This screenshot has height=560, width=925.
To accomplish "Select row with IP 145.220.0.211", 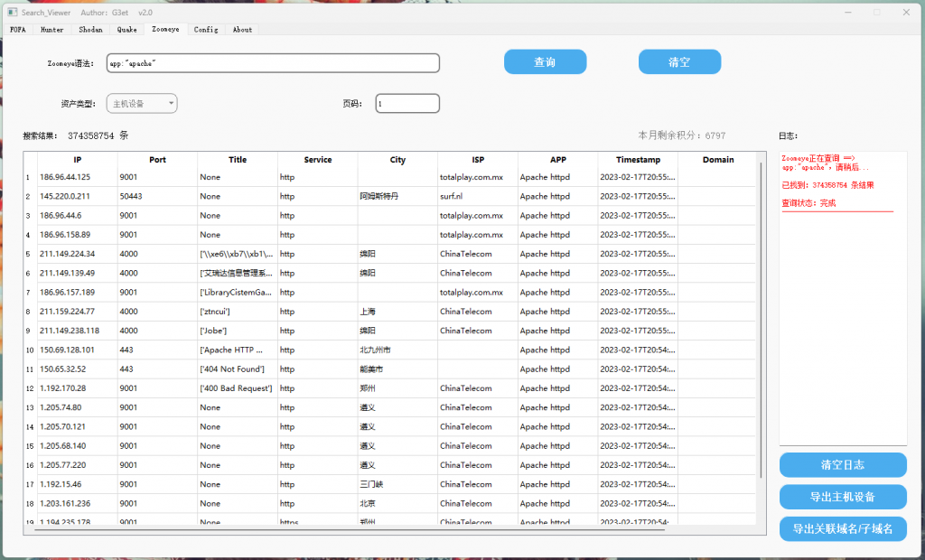I will pyautogui.click(x=389, y=197).
